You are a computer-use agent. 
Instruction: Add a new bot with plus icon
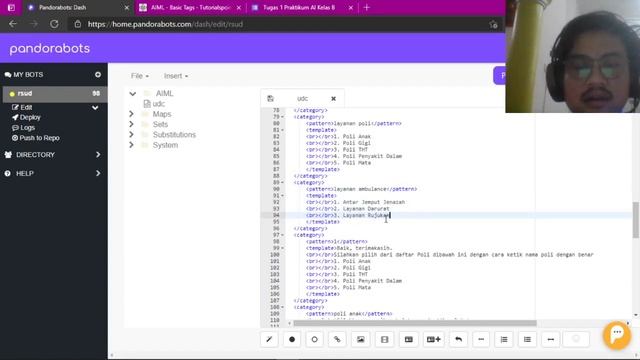(x=98, y=75)
